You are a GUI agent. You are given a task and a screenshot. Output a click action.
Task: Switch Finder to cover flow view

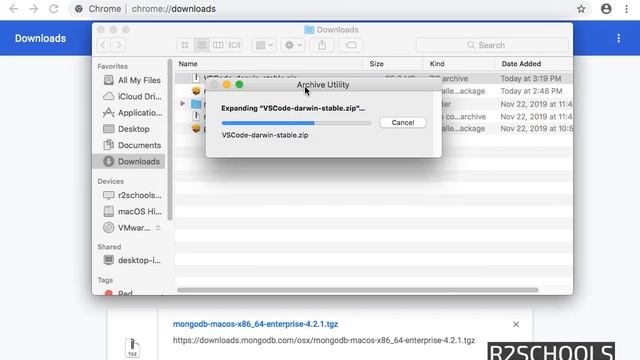tap(234, 45)
